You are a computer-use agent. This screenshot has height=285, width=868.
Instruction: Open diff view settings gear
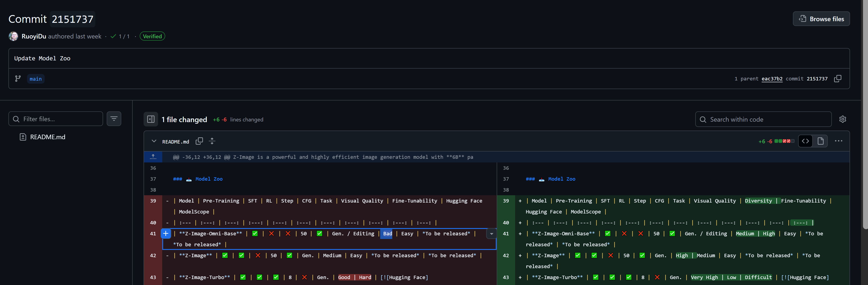point(842,119)
